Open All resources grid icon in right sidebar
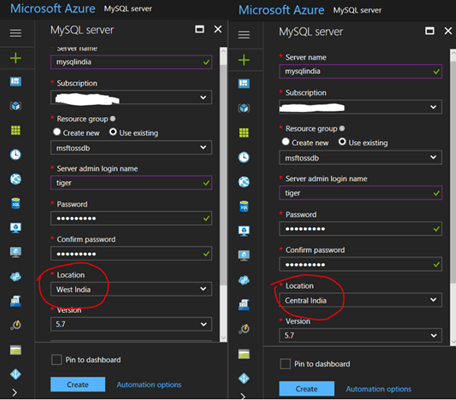 click(x=244, y=133)
